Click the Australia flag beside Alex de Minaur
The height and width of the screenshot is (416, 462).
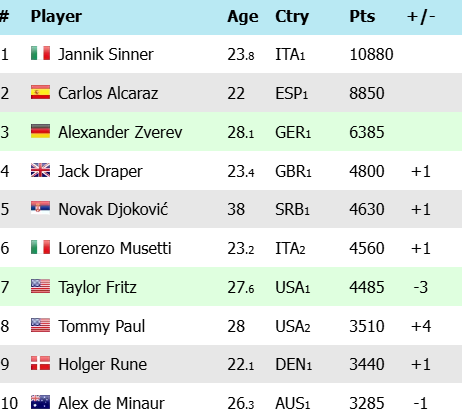click(40, 402)
